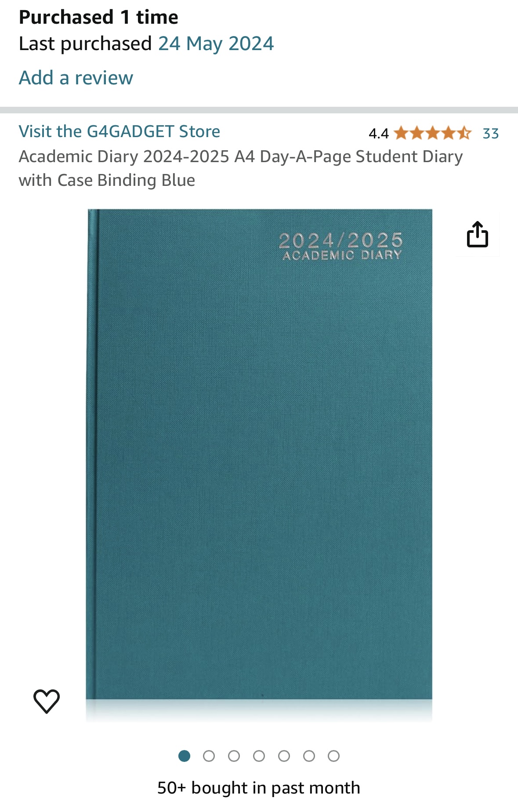Visit the G4GADGET Store link

pos(120,131)
